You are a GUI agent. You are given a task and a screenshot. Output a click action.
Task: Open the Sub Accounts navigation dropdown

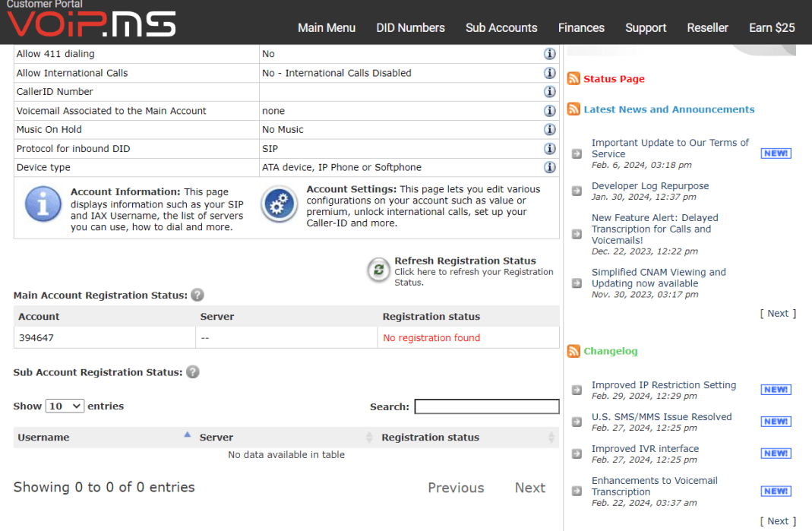[501, 28]
